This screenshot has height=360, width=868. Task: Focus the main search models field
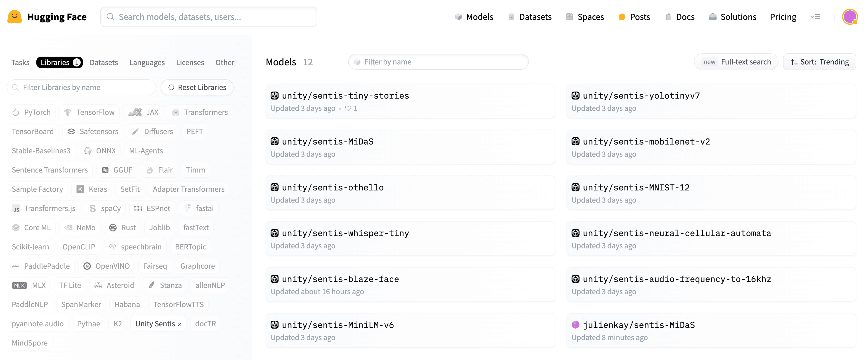[209, 17]
